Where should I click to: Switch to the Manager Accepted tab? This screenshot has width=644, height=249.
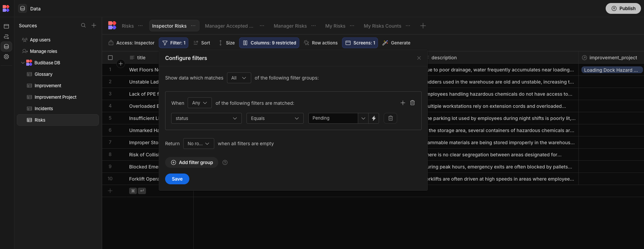(x=229, y=26)
